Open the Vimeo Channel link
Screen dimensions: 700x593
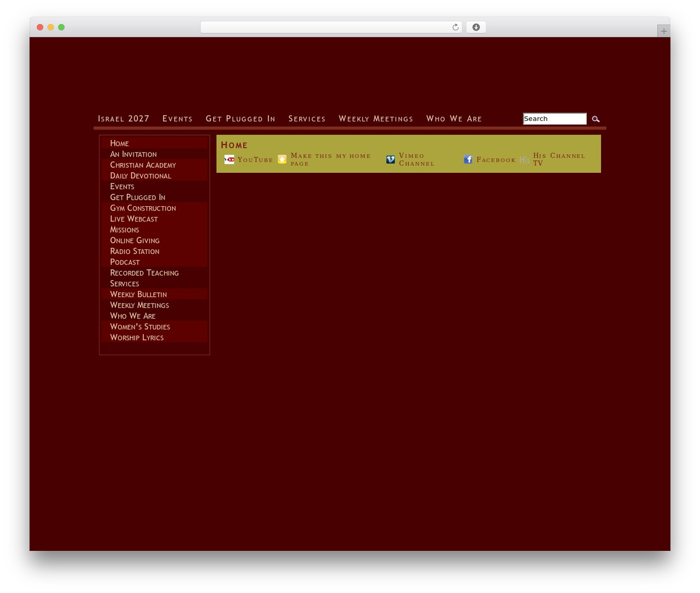[x=417, y=160]
